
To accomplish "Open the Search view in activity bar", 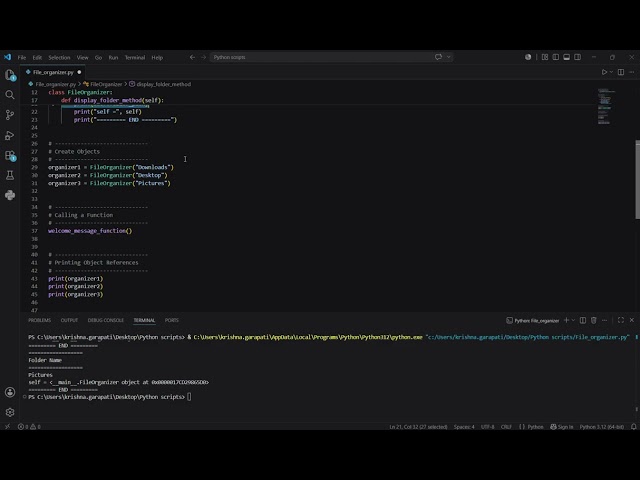I will point(10,95).
